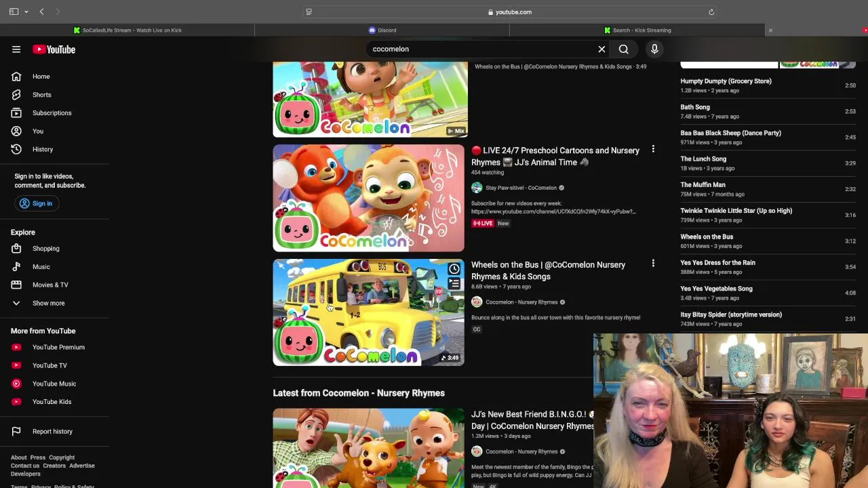Visit Cocomelon channel under JJ's B.I.N.G.O. video

click(521, 451)
